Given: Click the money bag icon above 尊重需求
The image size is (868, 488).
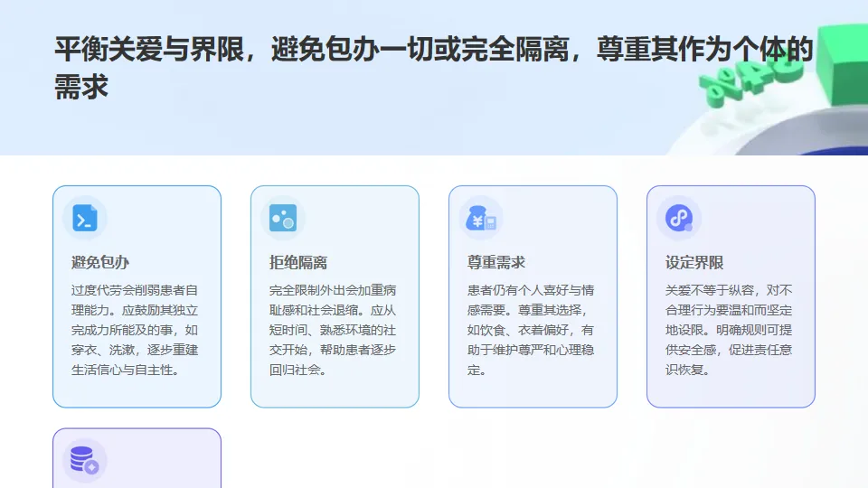Looking at the screenshot, I should pos(481,218).
